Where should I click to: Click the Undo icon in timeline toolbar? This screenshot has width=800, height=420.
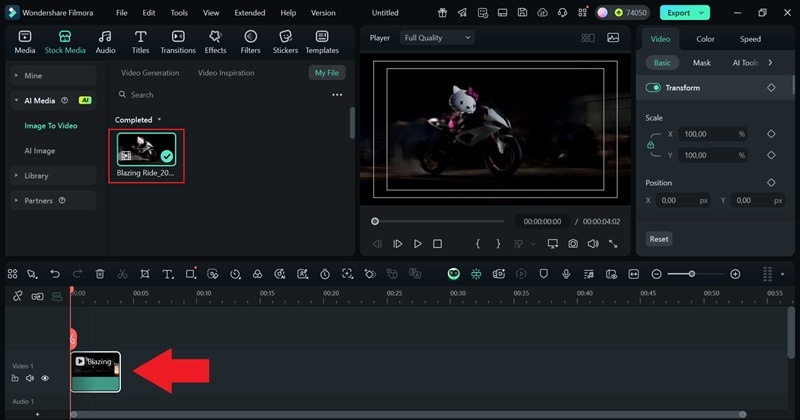pos(55,274)
